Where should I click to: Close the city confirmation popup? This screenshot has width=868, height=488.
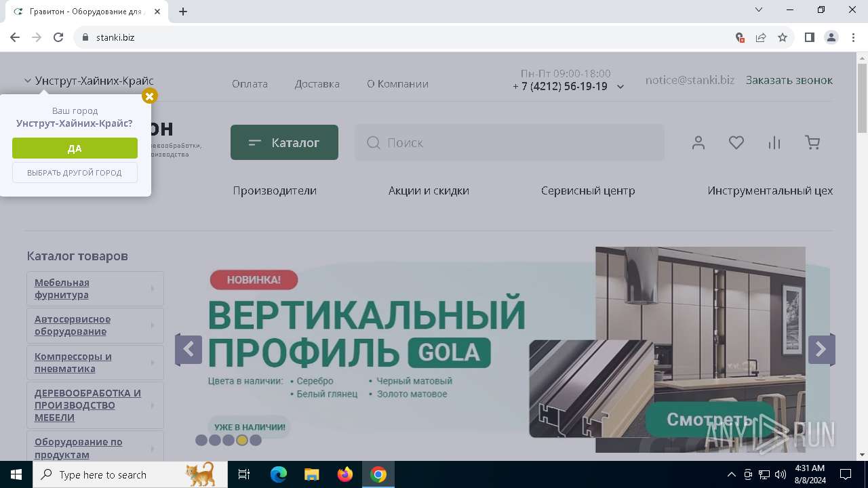pos(150,96)
